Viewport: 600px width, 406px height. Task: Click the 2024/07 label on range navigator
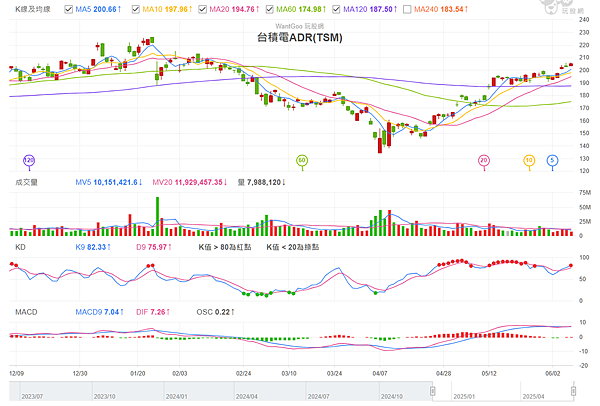[319, 396]
